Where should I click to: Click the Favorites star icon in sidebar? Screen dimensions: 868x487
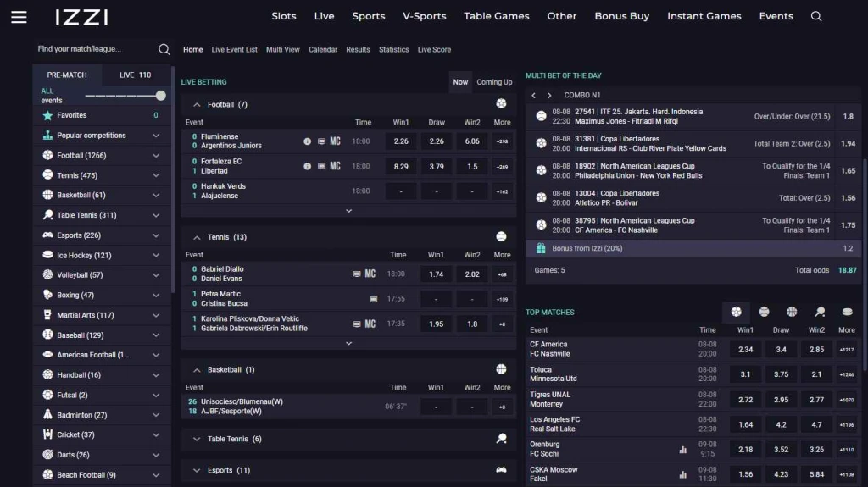coord(48,115)
